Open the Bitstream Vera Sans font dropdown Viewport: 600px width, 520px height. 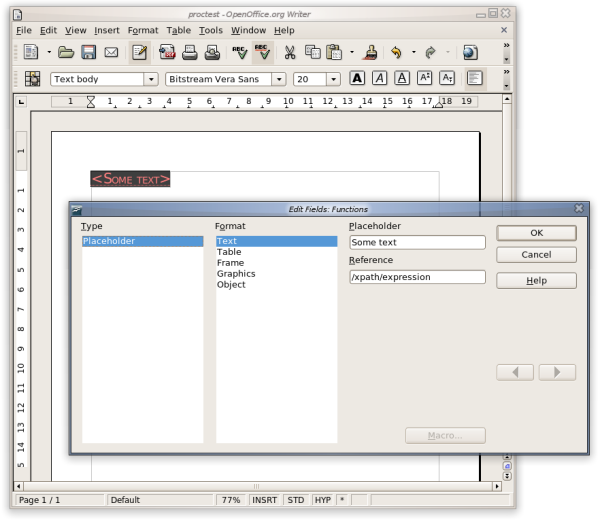click(279, 79)
